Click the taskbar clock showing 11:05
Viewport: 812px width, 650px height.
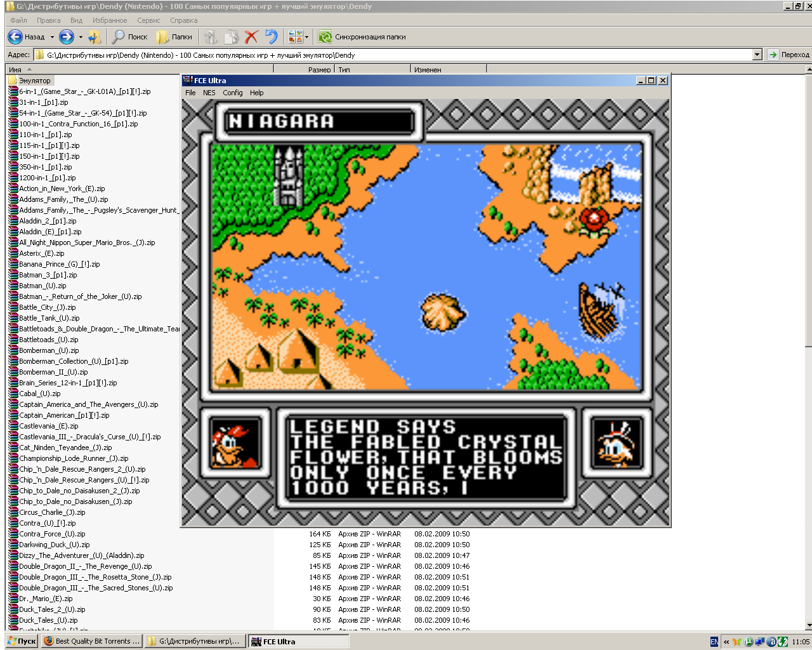(801, 642)
